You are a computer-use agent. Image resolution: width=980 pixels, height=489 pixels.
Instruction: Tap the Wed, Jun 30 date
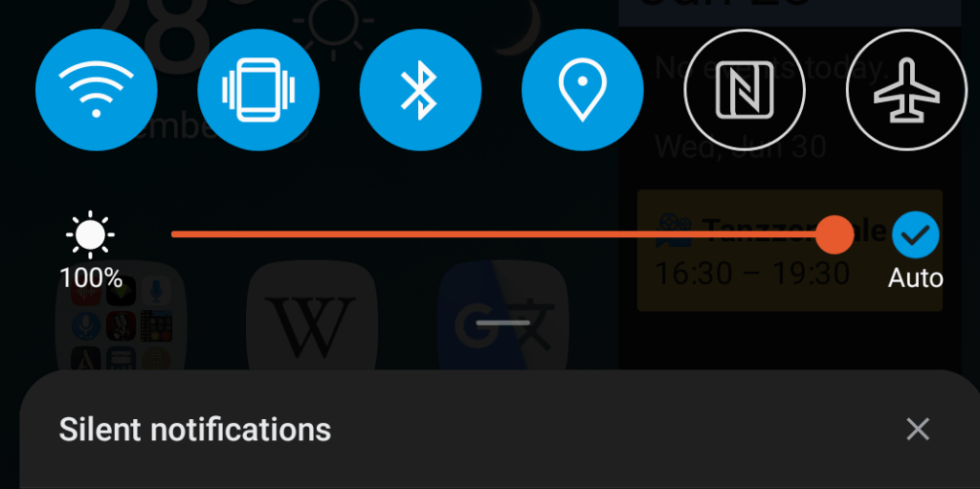(x=741, y=147)
